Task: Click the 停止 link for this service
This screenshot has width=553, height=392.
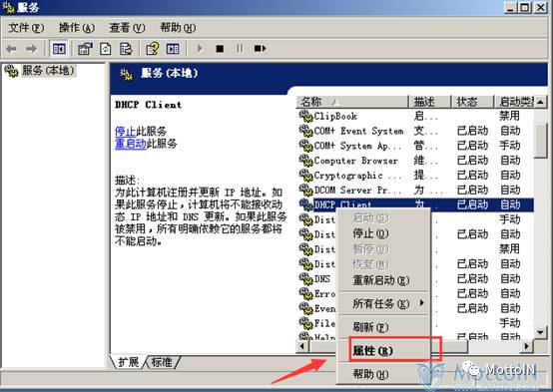Action: 125,132
